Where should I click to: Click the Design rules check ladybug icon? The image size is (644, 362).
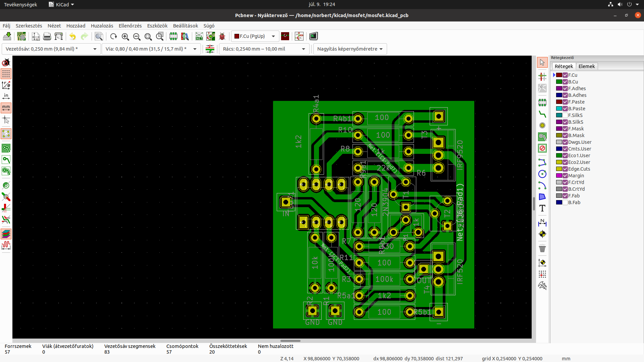[x=222, y=36]
